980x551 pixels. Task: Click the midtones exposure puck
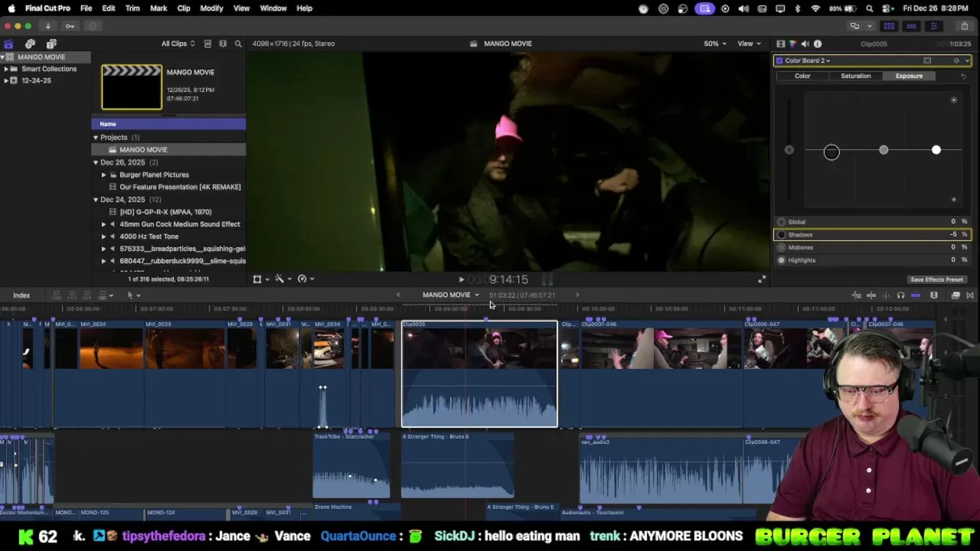pyautogui.click(x=884, y=150)
